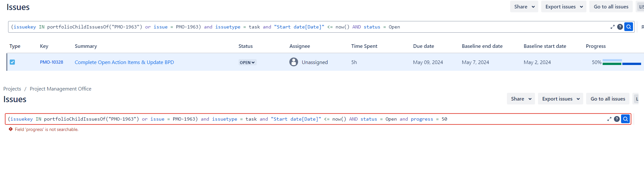Click the Unassigned avatar icon
The image size is (644, 172).
pos(294,62)
